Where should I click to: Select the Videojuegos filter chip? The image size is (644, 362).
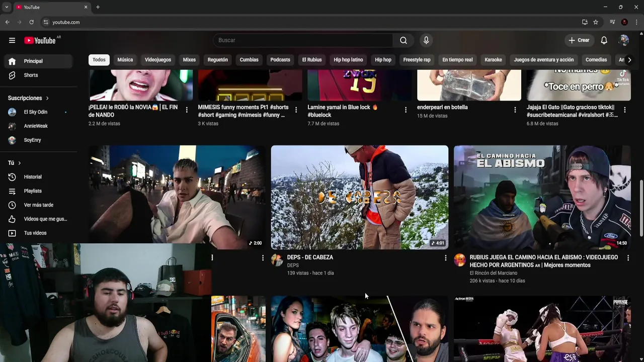click(x=158, y=60)
